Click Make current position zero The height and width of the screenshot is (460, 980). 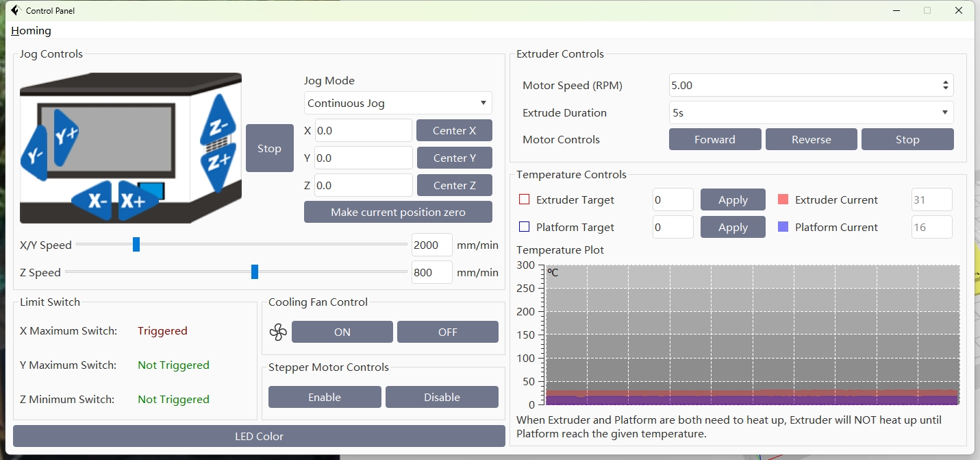point(398,213)
